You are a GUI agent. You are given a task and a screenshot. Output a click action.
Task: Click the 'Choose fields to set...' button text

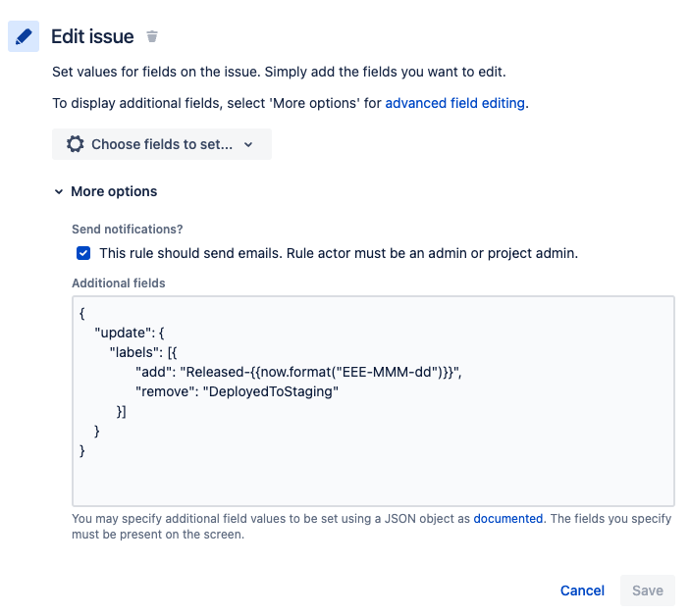click(162, 144)
